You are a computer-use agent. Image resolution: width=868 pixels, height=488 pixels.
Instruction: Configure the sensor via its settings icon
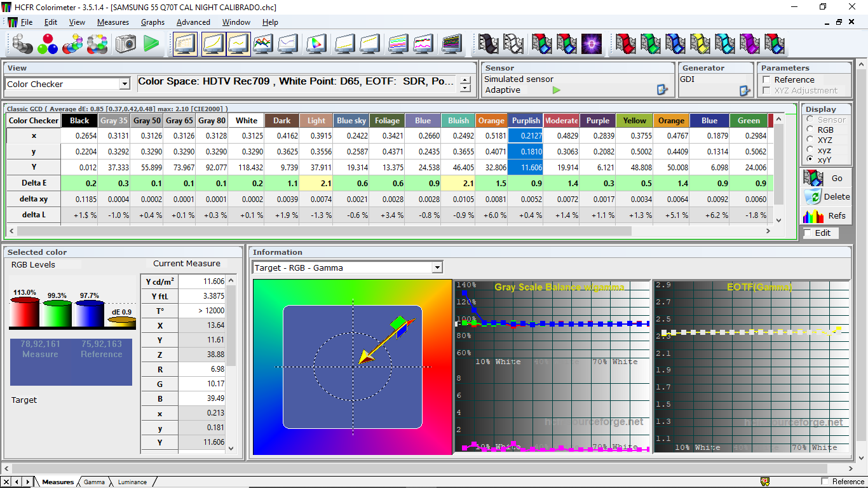point(663,90)
